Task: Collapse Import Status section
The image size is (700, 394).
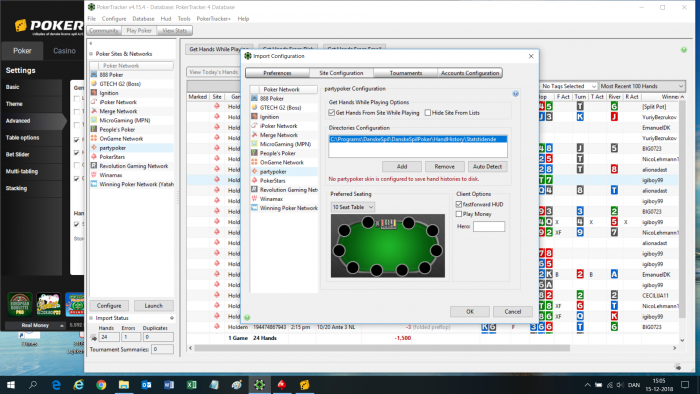Action: point(91,318)
